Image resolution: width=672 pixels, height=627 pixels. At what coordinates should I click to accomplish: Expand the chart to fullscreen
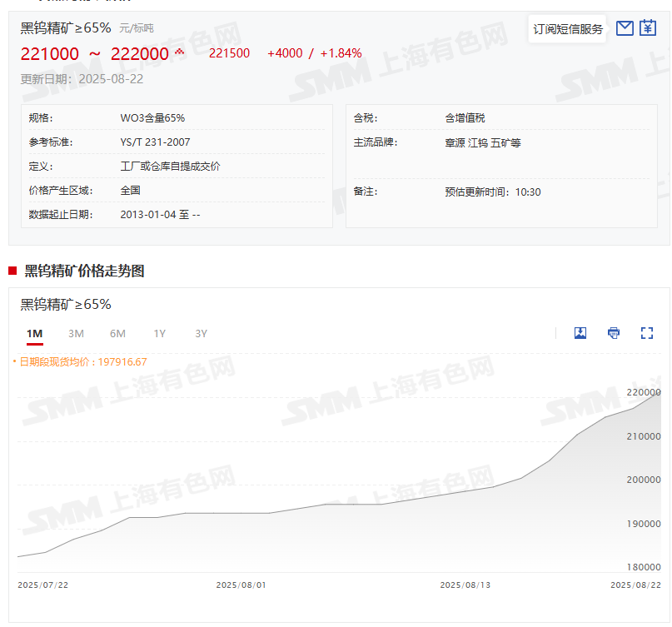point(647,333)
